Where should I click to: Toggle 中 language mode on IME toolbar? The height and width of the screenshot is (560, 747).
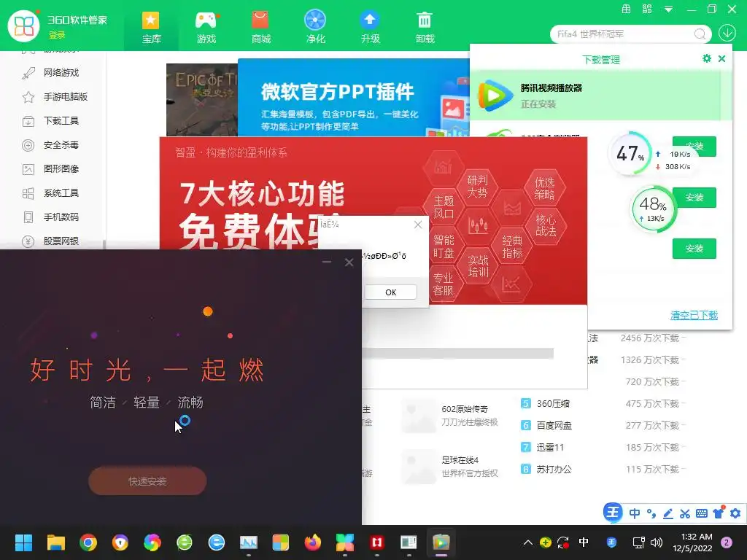(635, 513)
